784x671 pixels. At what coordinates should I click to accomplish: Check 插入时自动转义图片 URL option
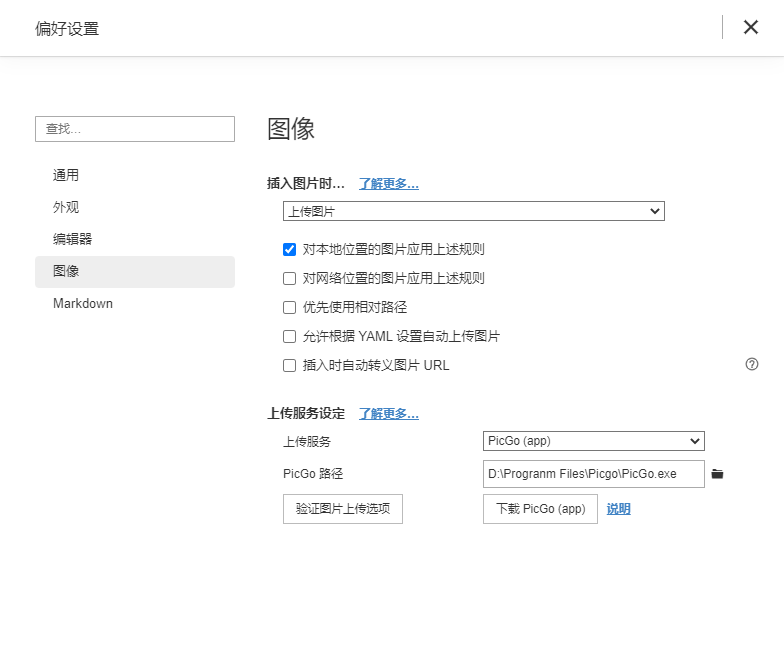coord(290,365)
